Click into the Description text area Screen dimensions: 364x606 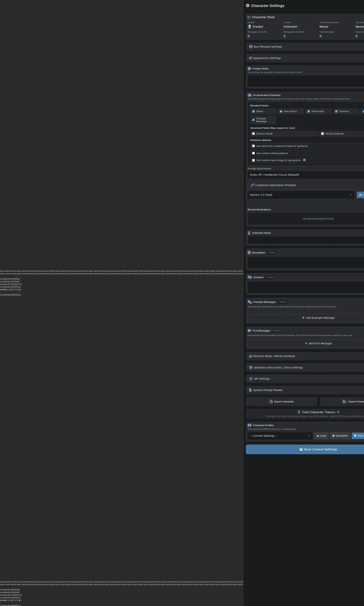pyautogui.click(x=306, y=263)
